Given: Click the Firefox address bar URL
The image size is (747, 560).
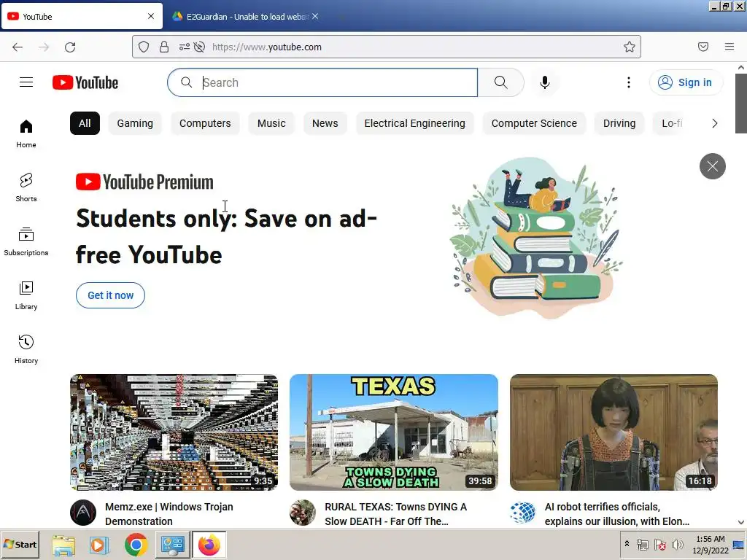Looking at the screenshot, I should click(267, 47).
